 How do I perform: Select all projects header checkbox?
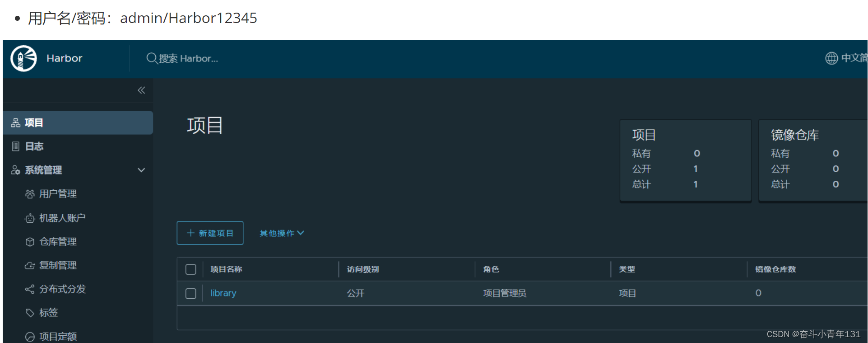[x=191, y=269]
